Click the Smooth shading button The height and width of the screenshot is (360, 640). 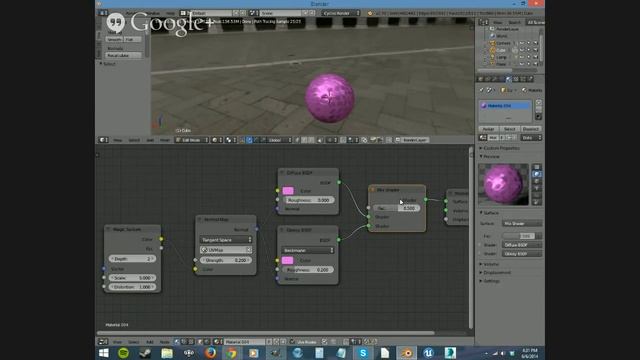(x=114, y=39)
